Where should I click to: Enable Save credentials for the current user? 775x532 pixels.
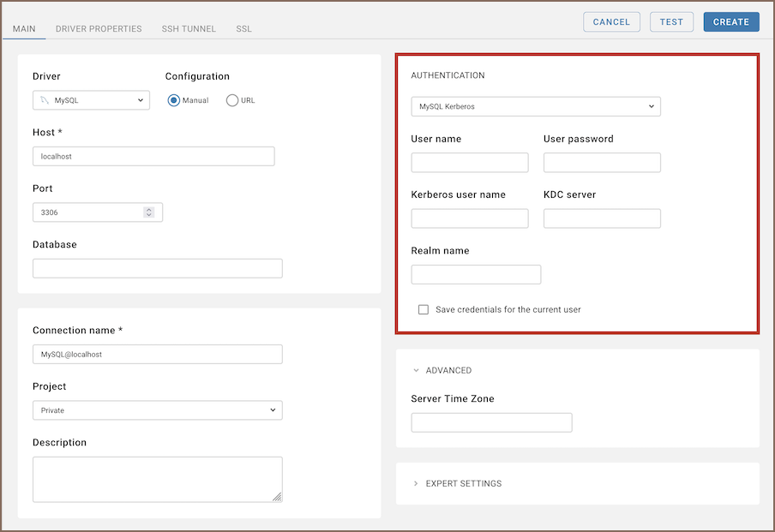click(424, 309)
